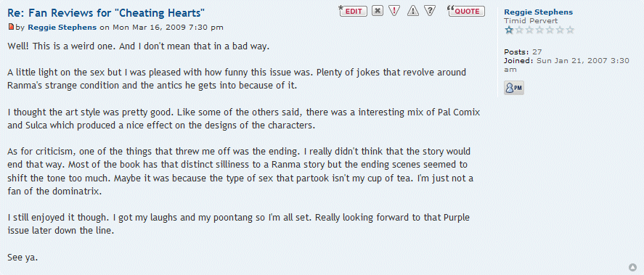This screenshot has height=275, width=644.
Task: Click the 'Posts: 27' count
Action: click(523, 52)
